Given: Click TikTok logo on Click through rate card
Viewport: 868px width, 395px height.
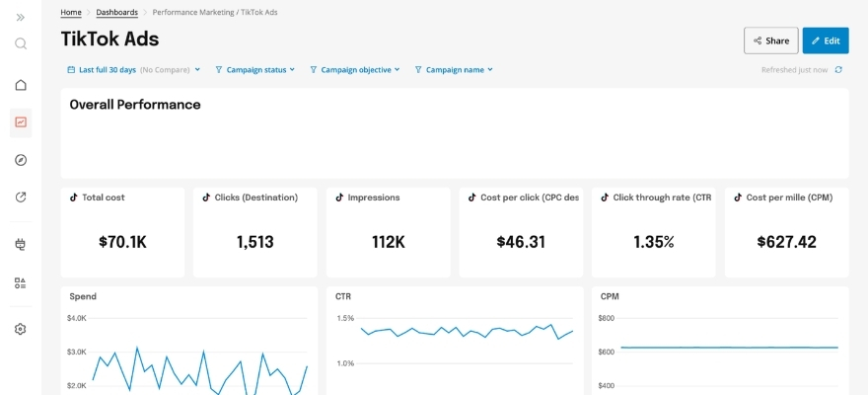Looking at the screenshot, I should [605, 197].
